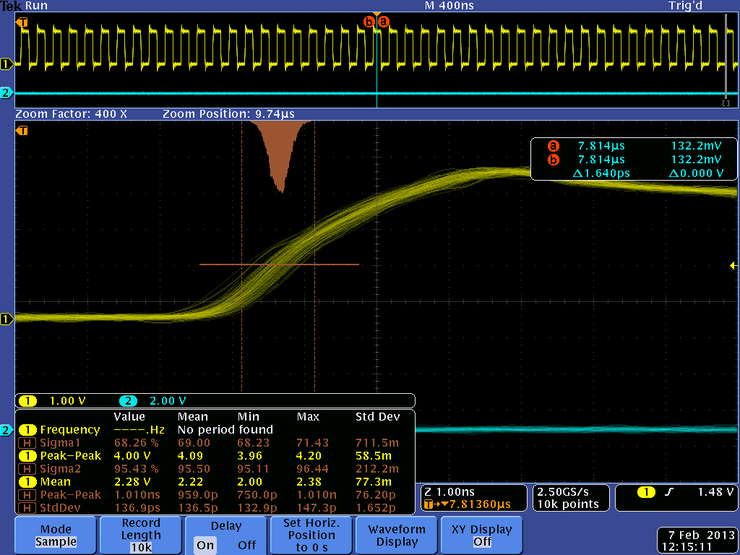Click cursor 'b' marker in overview

[x=369, y=22]
